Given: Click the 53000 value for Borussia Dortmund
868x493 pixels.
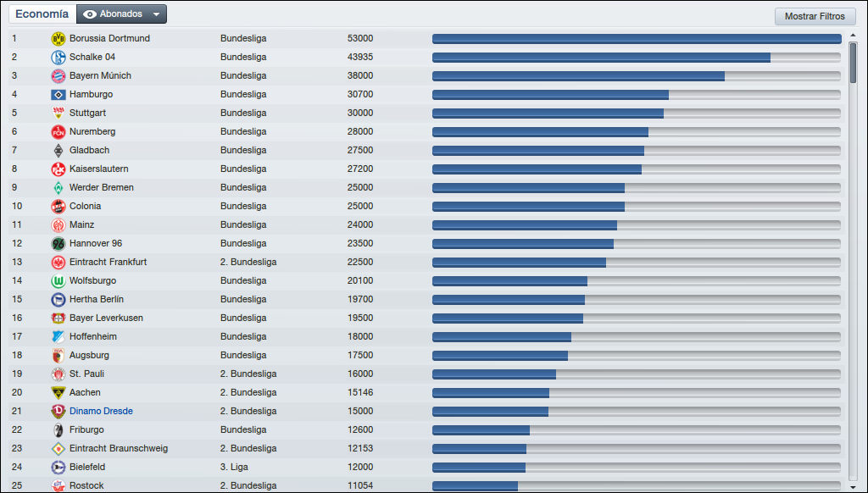Looking at the screenshot, I should tap(360, 38).
